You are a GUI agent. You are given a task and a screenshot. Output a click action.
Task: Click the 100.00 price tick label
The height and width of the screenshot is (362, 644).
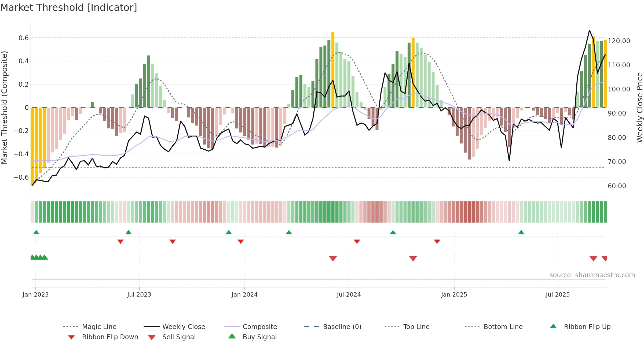click(x=619, y=89)
